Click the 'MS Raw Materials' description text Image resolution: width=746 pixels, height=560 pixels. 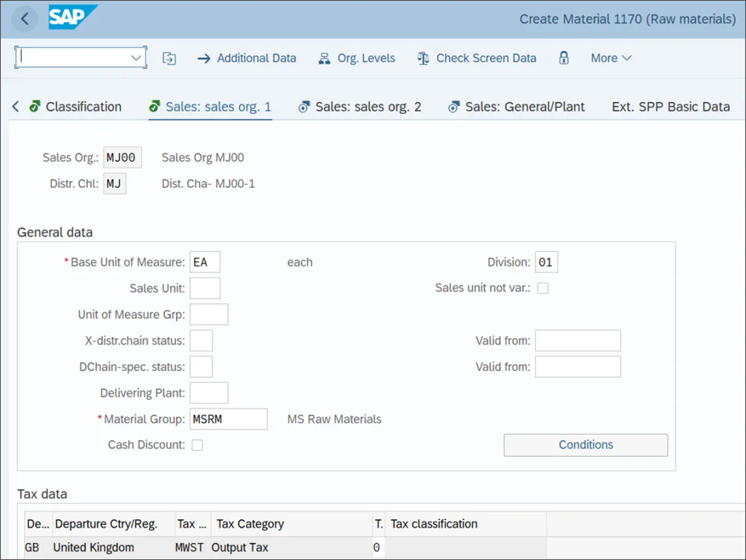coord(334,419)
